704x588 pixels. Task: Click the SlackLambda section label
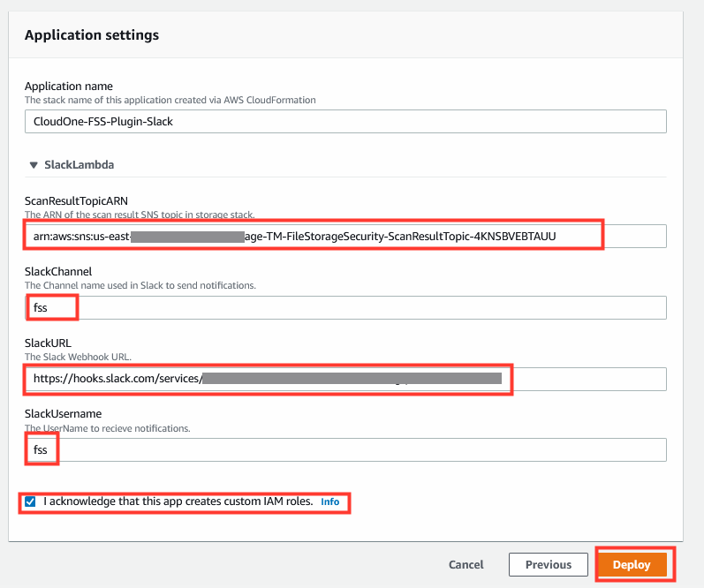click(79, 165)
